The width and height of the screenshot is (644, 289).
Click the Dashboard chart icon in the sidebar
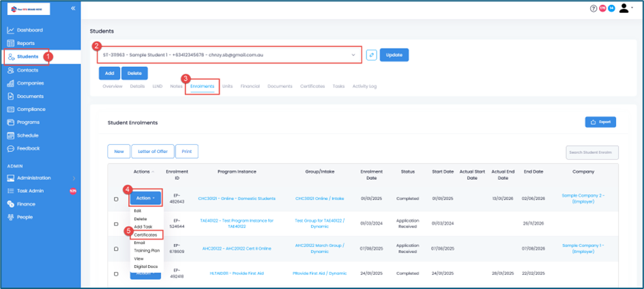[x=11, y=30]
